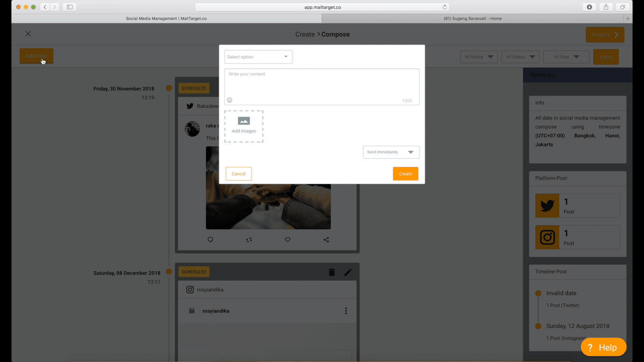Click the emoji picker smiley icon
Image resolution: width=644 pixels, height=362 pixels.
point(229,100)
